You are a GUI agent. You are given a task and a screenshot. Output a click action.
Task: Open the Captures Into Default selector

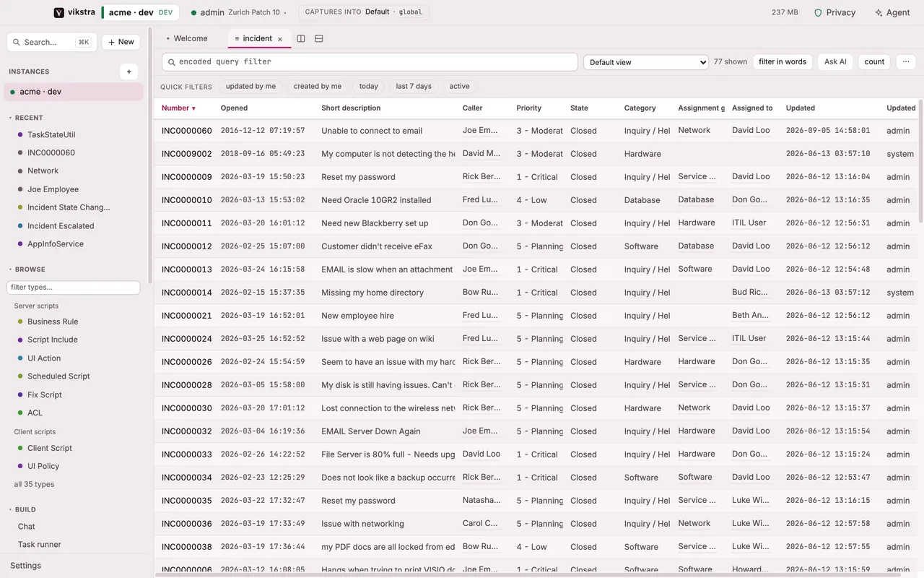(x=364, y=12)
